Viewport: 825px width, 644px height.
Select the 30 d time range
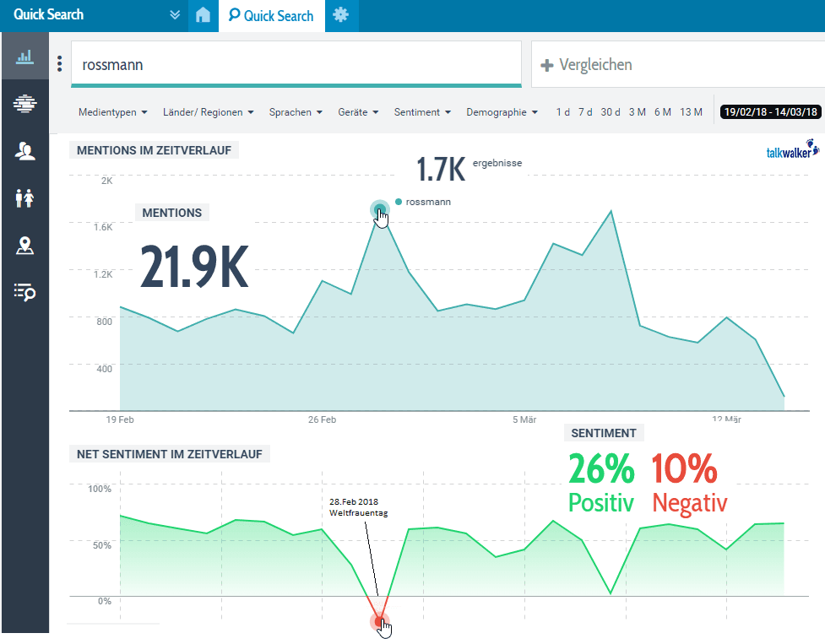(x=611, y=112)
